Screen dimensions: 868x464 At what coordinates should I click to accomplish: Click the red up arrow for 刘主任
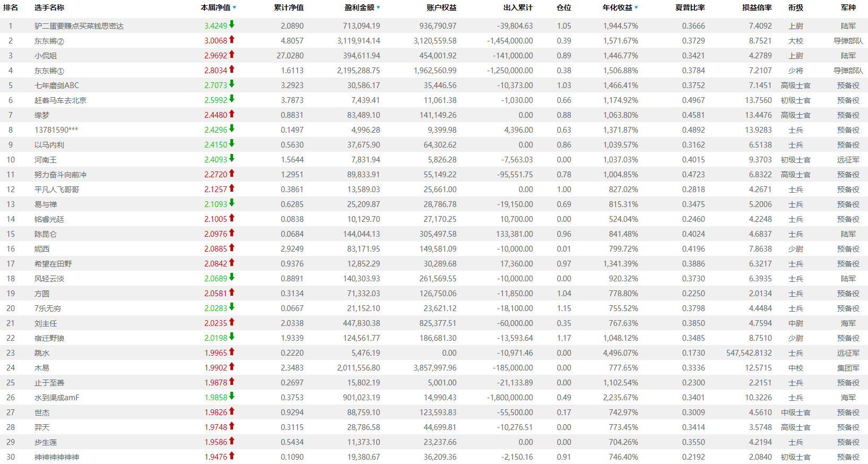[232, 322]
